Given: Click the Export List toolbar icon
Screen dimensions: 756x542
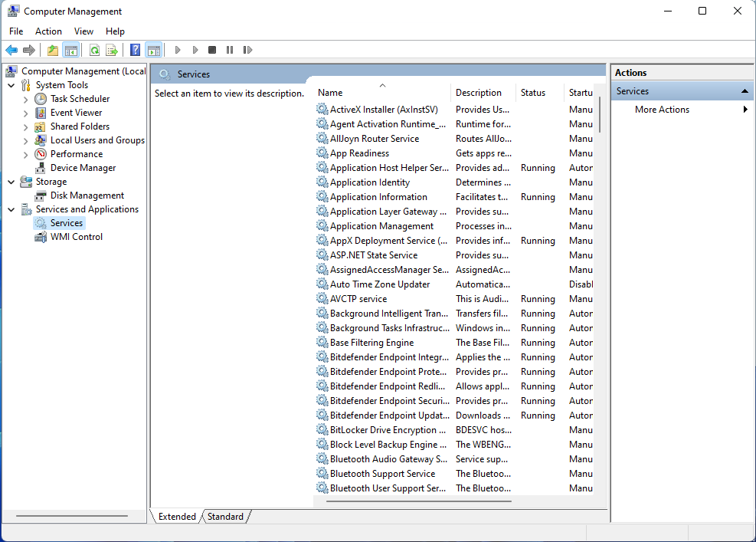Looking at the screenshot, I should coord(112,50).
